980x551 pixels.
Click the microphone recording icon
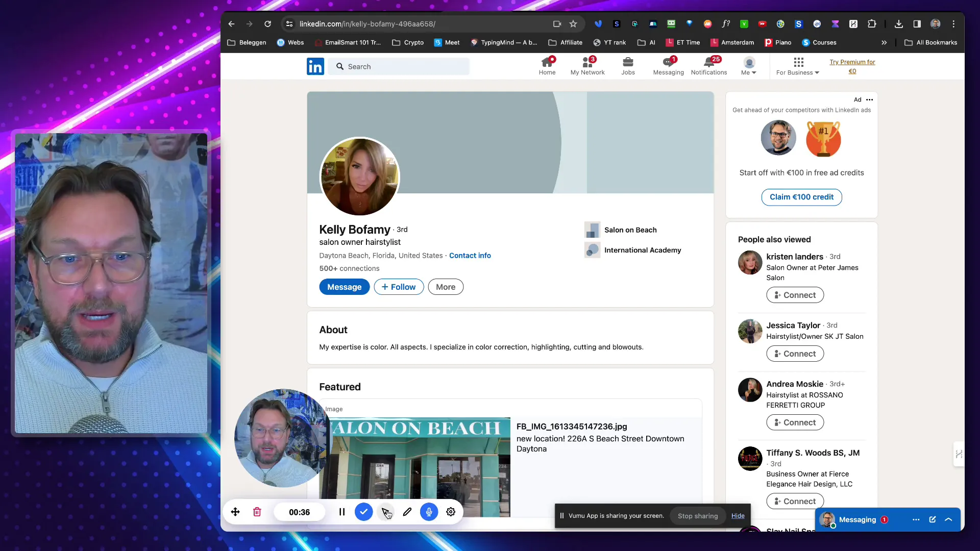pos(429,511)
